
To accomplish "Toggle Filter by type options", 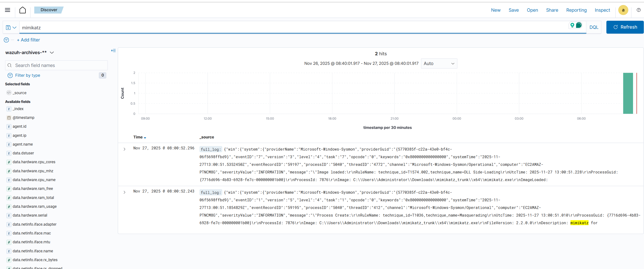I will pyautogui.click(x=28, y=75).
